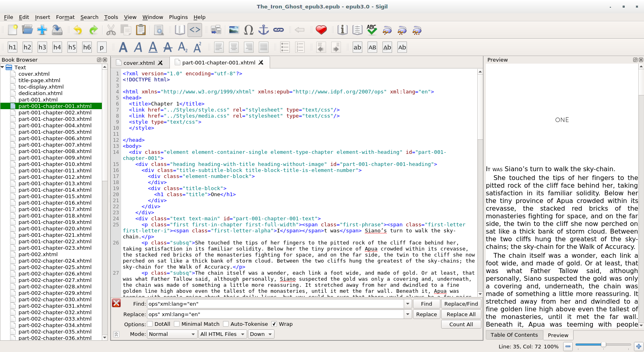The image size is (644, 352).
Task: Open the Plugins menu
Action: tap(178, 17)
